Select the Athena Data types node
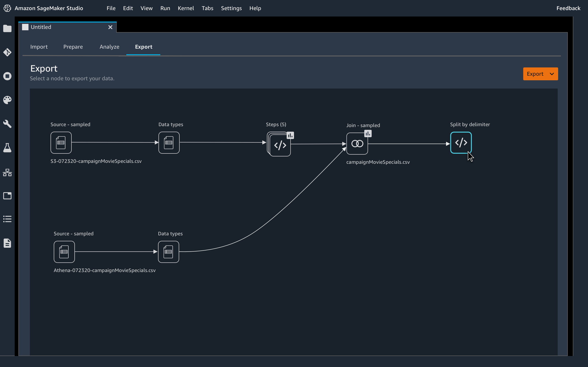The height and width of the screenshot is (367, 588). tap(168, 252)
